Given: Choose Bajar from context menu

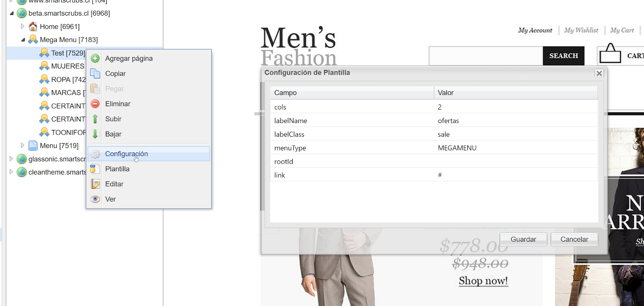Looking at the screenshot, I should (149, 134).
